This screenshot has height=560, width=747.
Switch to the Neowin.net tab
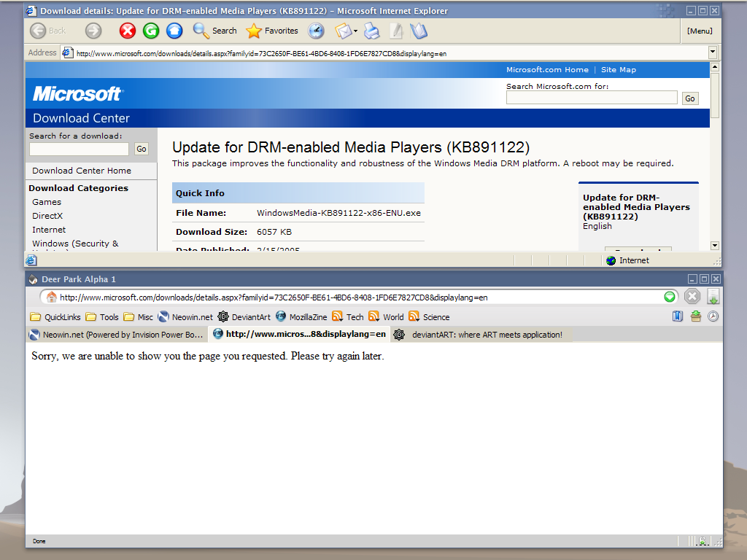(117, 335)
